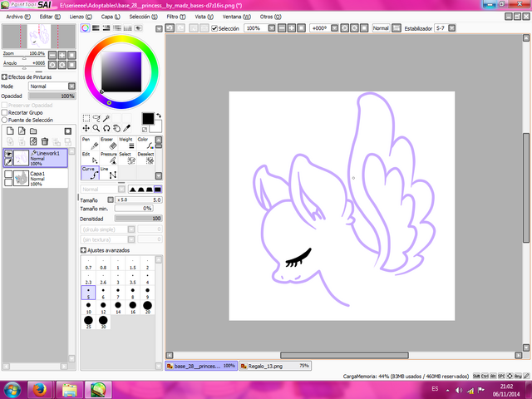Adjust the Opacidad 100% slider
Viewport: 532px width, 399px height.
point(52,96)
